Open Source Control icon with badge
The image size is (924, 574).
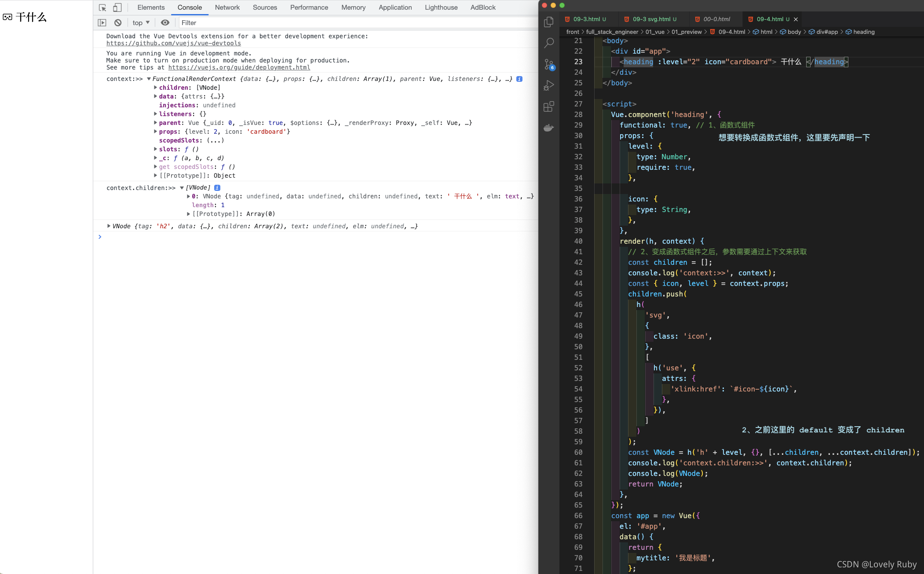(549, 64)
